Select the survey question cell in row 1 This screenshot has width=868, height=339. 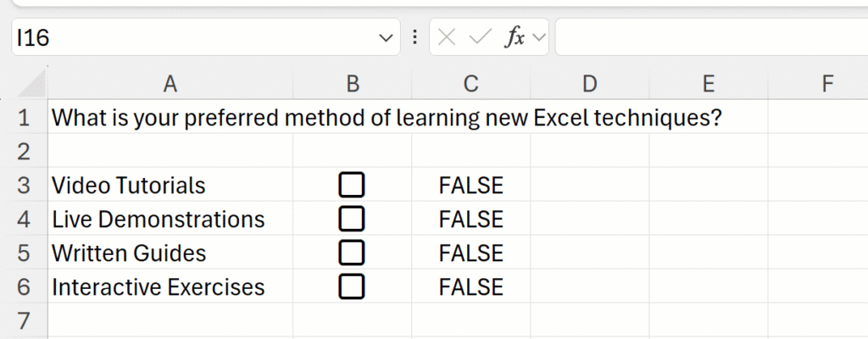(x=170, y=118)
